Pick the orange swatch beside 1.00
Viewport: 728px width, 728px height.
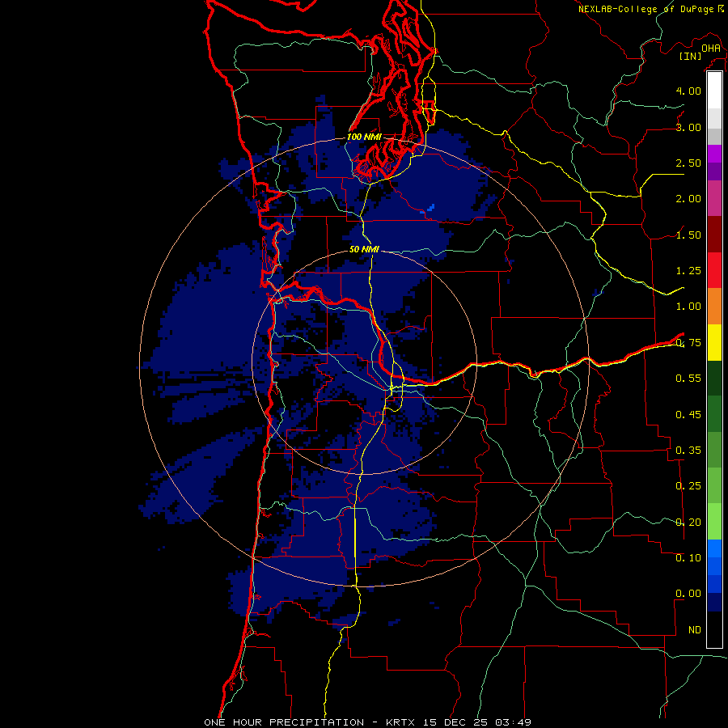click(x=714, y=307)
